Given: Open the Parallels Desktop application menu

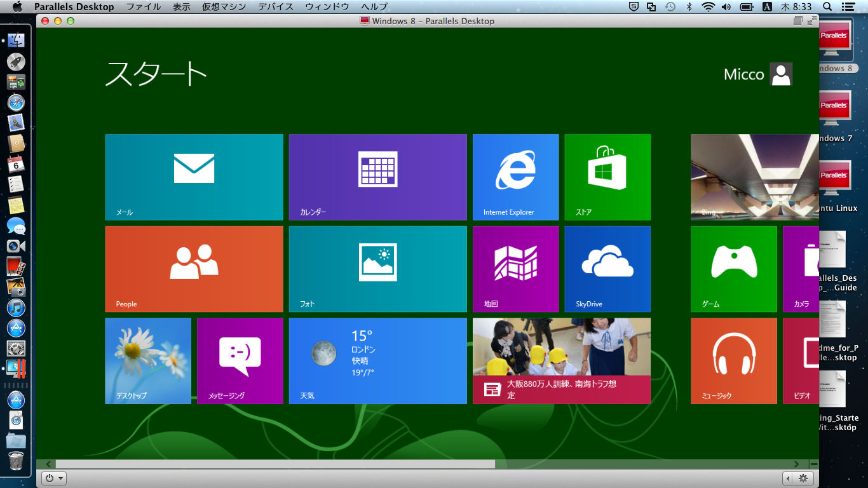Looking at the screenshot, I should pos(74,6).
